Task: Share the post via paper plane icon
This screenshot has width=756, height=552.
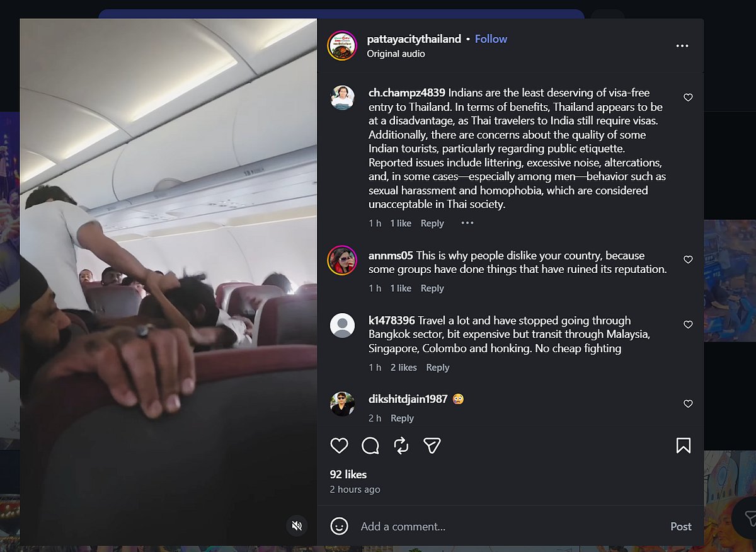Action: (x=432, y=446)
